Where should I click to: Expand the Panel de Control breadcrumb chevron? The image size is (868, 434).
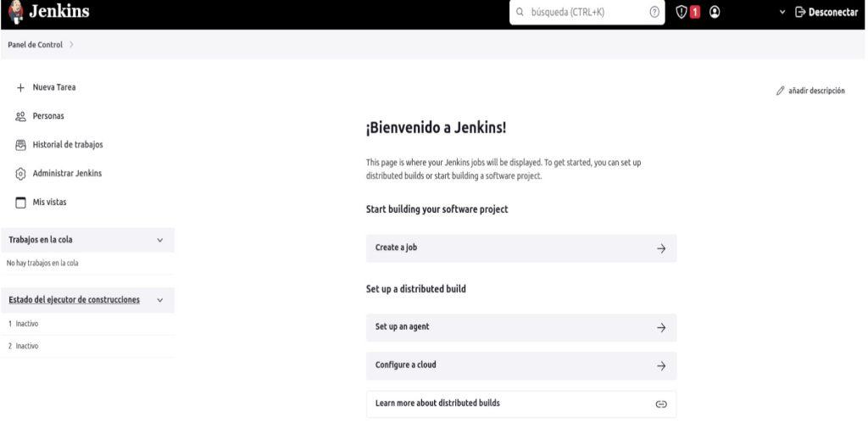pos(71,45)
